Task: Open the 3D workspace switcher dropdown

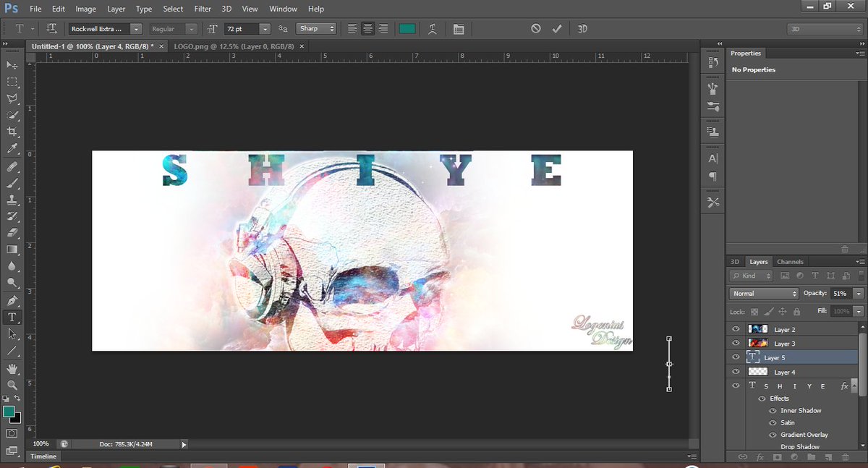Action: 825,29
